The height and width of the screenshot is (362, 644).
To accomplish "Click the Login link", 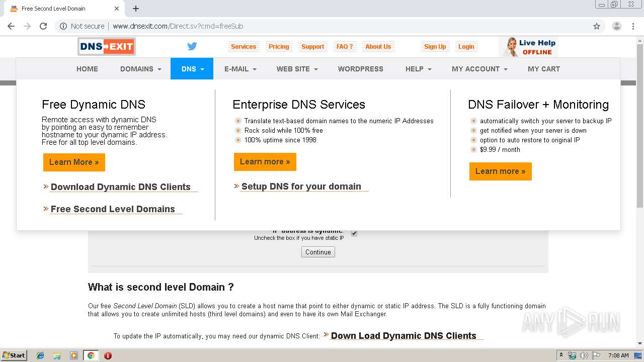I will tap(466, 47).
